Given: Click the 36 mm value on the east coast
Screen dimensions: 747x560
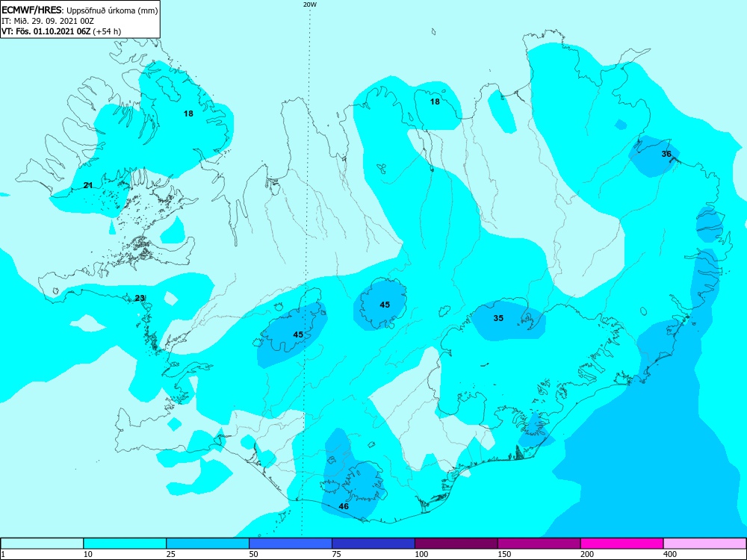Looking at the screenshot, I should pyautogui.click(x=666, y=154).
